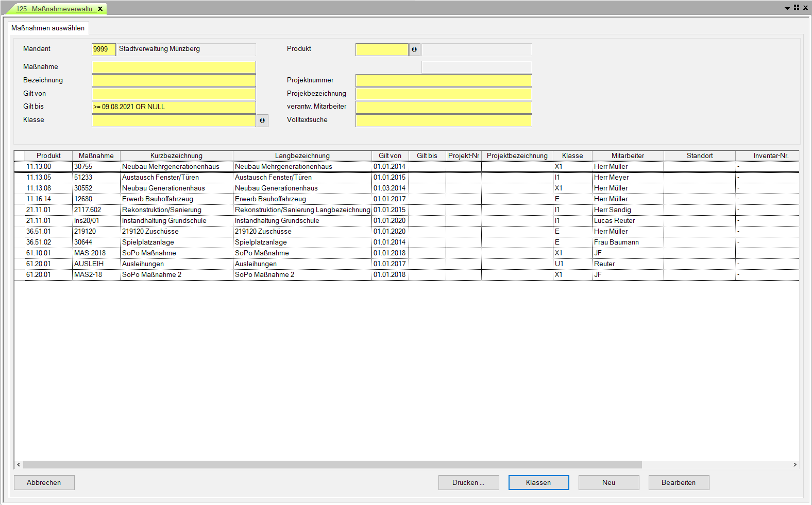Sort by the Gilt von column header
This screenshot has width=812, height=505.
(x=390, y=155)
